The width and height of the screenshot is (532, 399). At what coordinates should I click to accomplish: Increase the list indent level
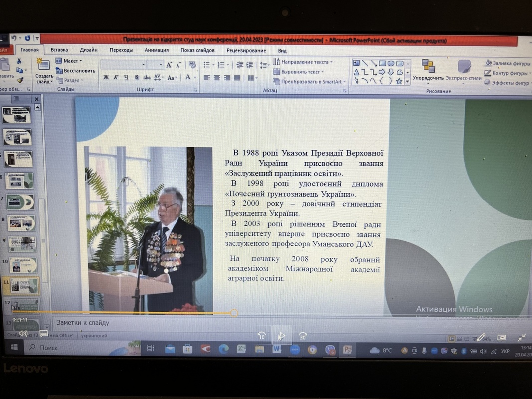[x=250, y=65]
